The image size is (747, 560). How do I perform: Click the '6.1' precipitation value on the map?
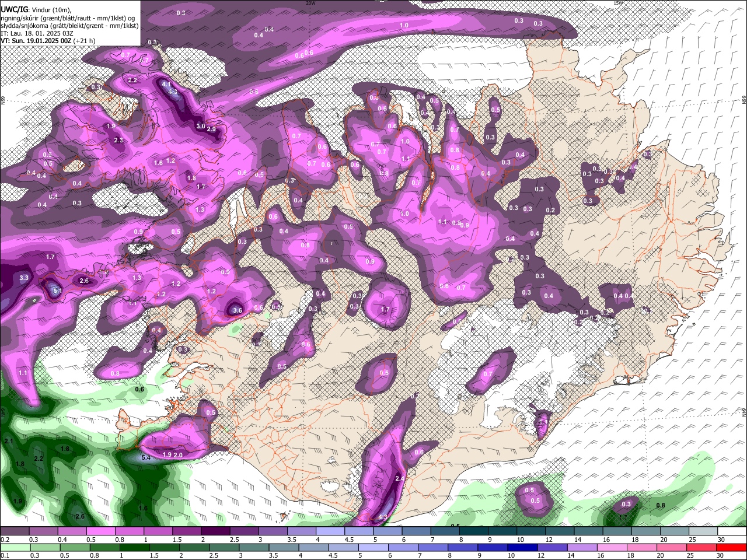coord(57,290)
